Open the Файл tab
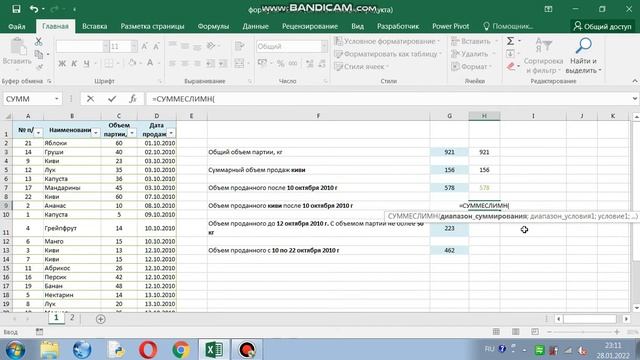The image size is (640, 360). [x=17, y=26]
